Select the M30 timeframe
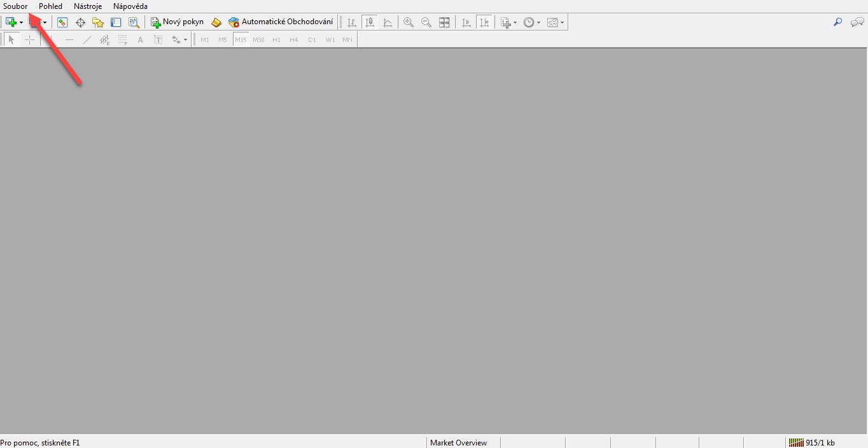This screenshot has height=448, width=868. click(x=258, y=39)
